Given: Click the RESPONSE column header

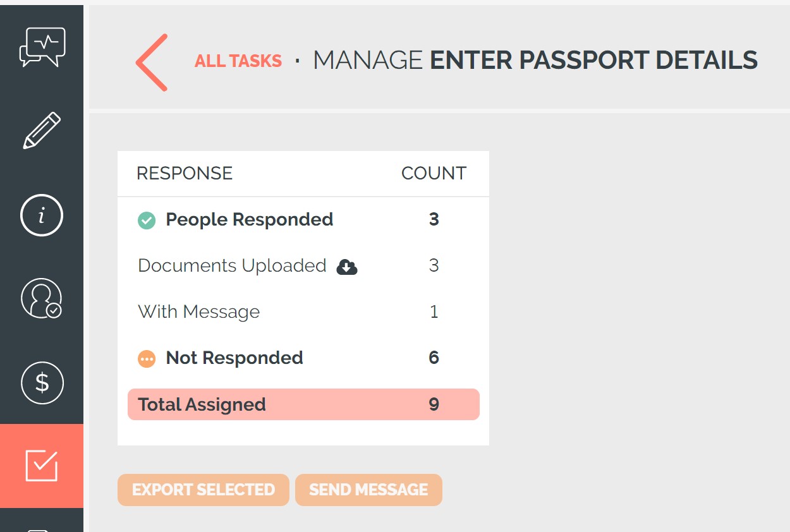Looking at the screenshot, I should (x=185, y=174).
